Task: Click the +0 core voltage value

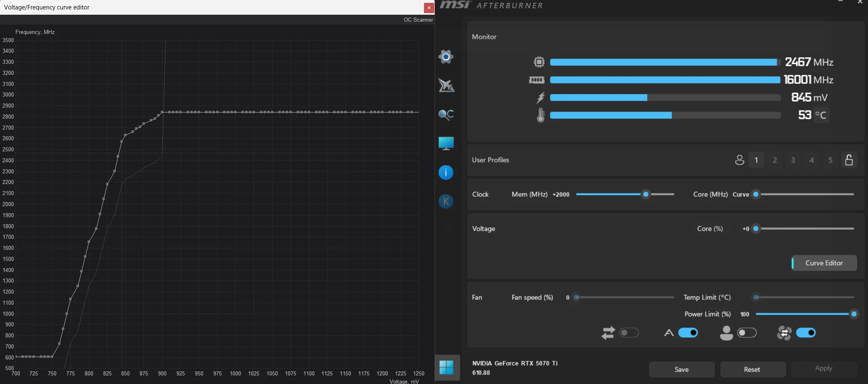Action: click(746, 229)
